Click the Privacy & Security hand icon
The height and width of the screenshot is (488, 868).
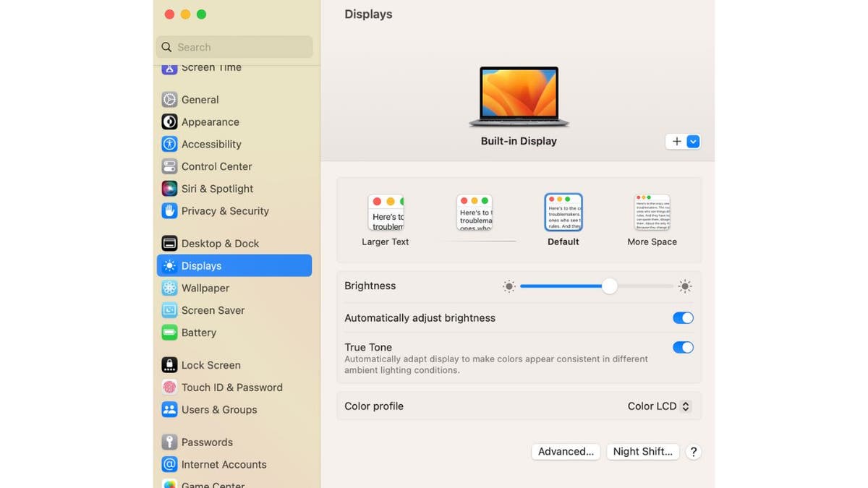(x=169, y=211)
